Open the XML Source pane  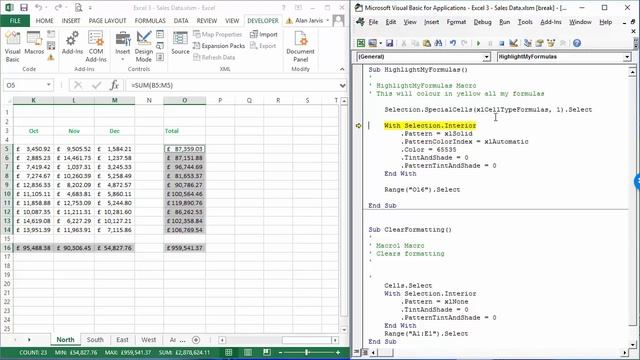(180, 43)
